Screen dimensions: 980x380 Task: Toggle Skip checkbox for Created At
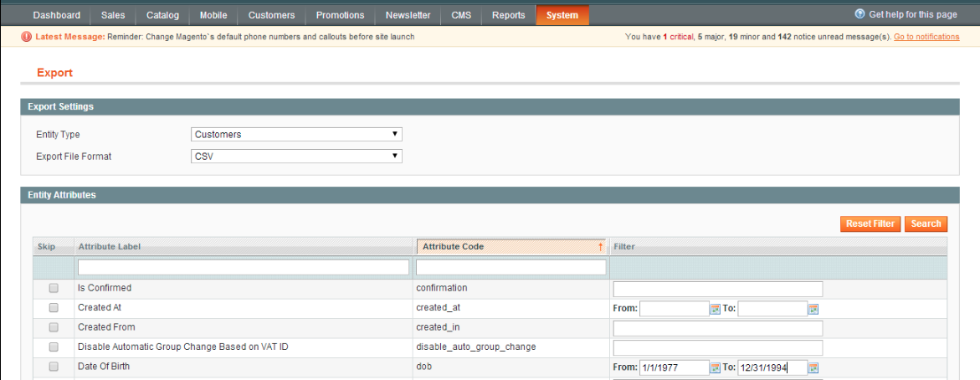coord(54,308)
